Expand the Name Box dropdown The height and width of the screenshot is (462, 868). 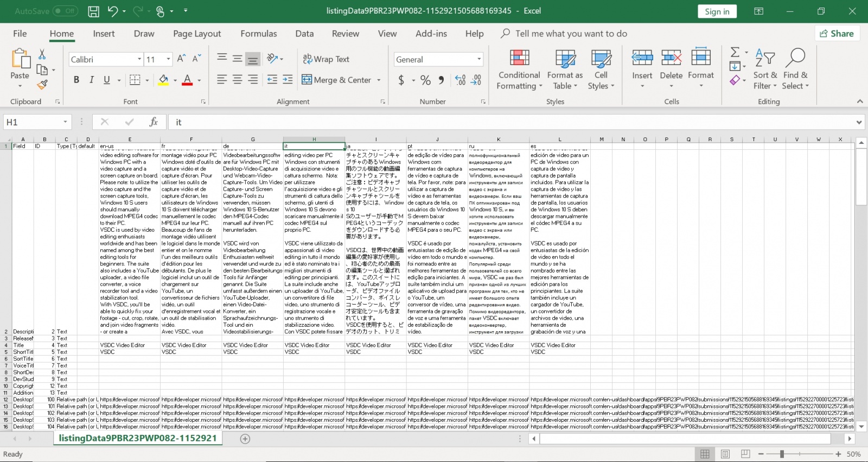[x=65, y=122]
